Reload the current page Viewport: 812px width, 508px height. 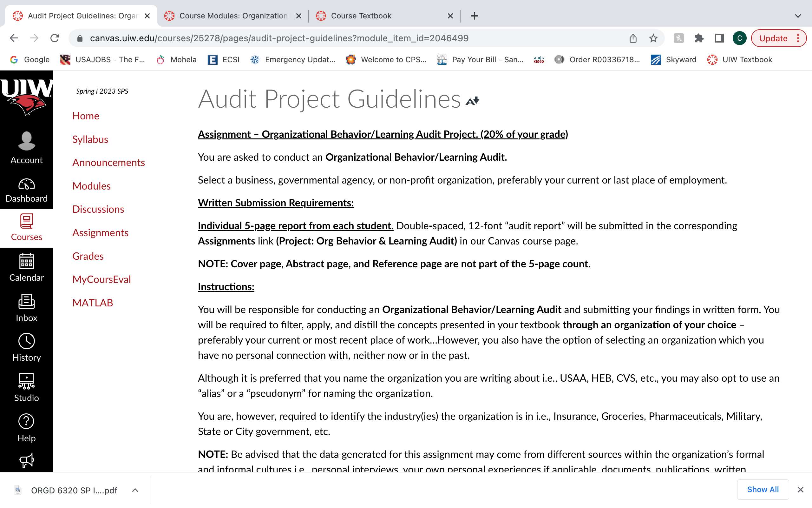click(x=55, y=38)
